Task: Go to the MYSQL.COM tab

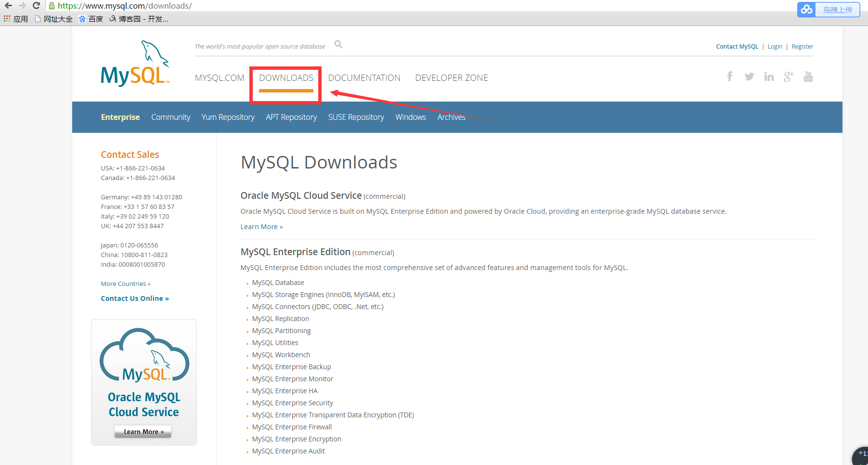Action: pos(220,78)
